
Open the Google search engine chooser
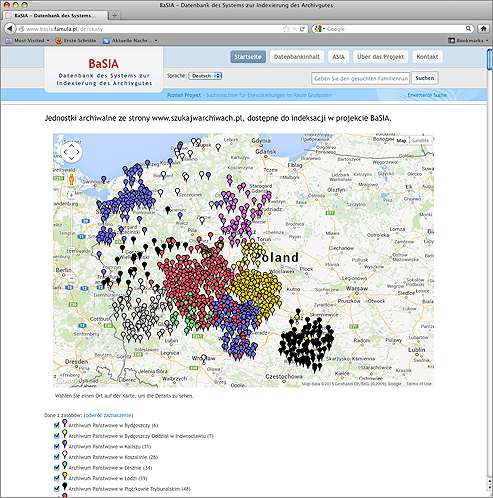319,29
